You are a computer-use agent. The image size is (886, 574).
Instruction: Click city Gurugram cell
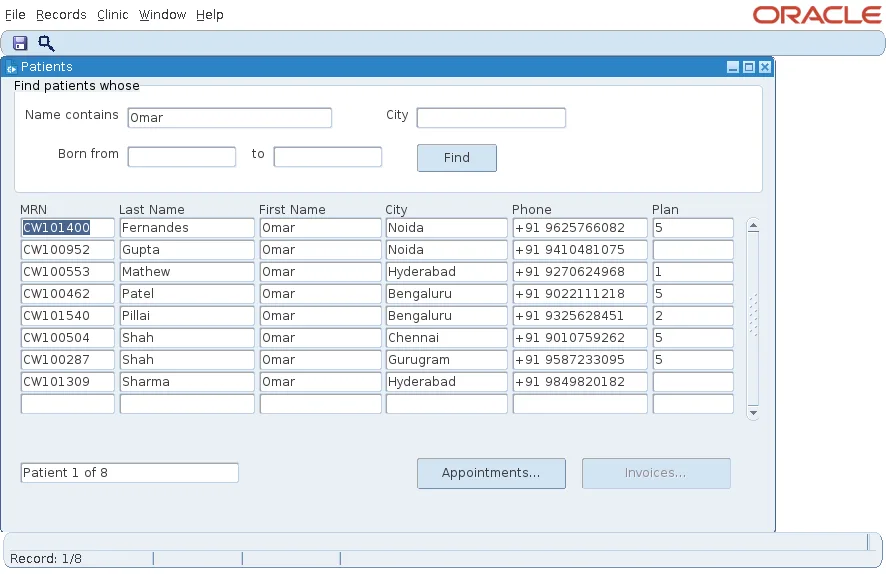click(x=446, y=360)
